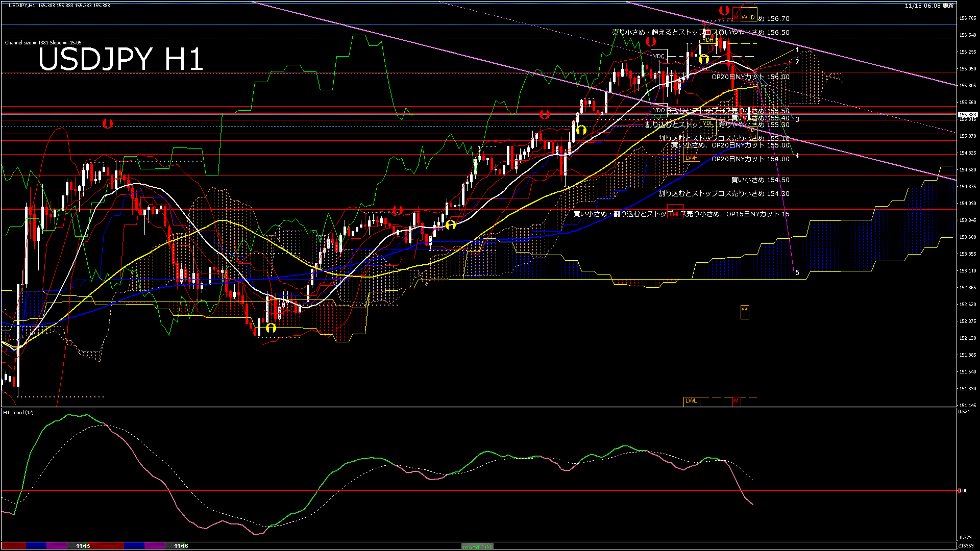Screen dimensions: 980x551
Task: Click the yellow buy arrow near 155.2
Action: tap(581, 130)
